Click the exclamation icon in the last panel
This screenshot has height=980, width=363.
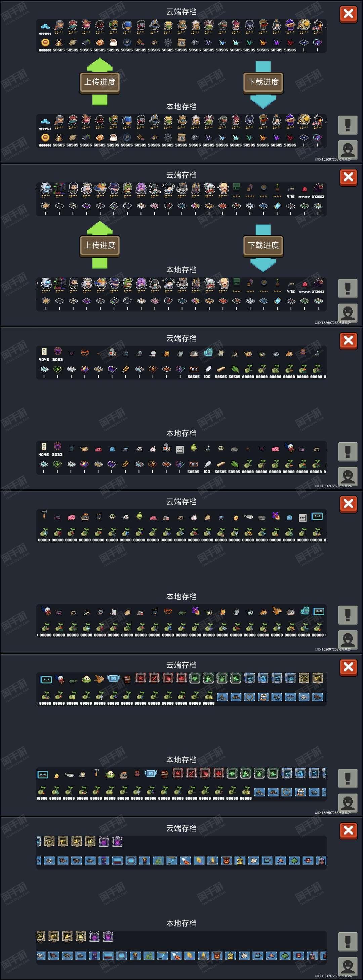coord(348,942)
